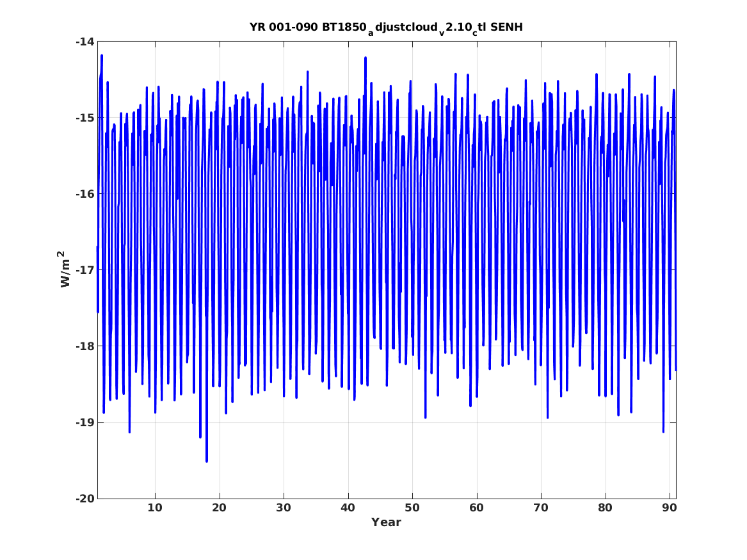This screenshot has height=560, width=747.
Task: Click the -14 y-axis tick label
Action: click(84, 42)
